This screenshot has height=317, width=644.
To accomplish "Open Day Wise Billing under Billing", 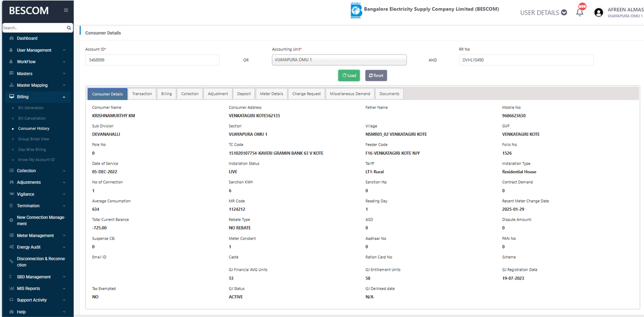I will pyautogui.click(x=32, y=149).
